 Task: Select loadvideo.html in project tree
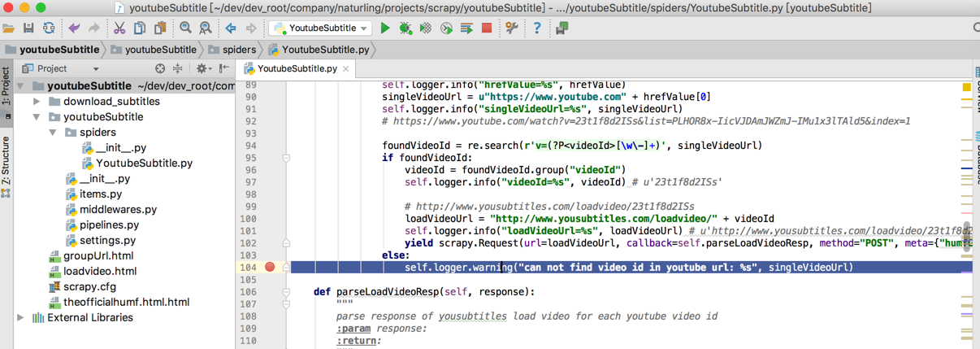coord(93,272)
